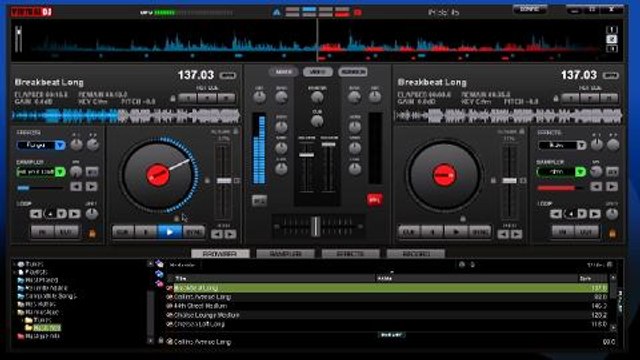Set loop IN point on left deck
The height and width of the screenshot is (360, 640).
42,232
